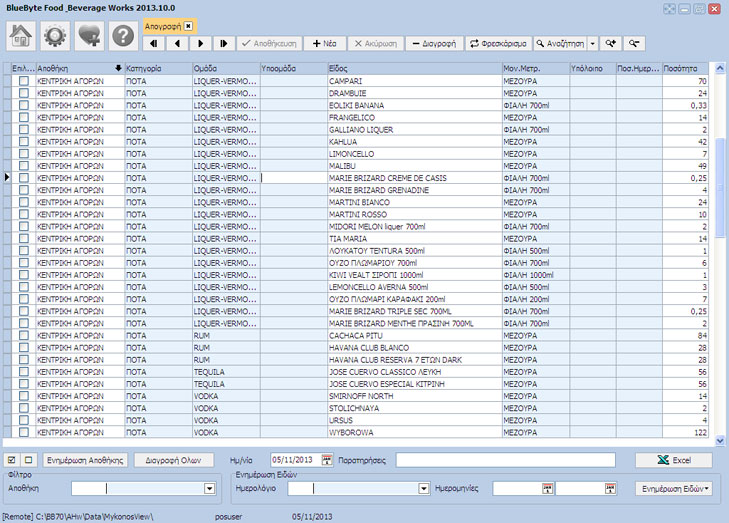Click the Είδος column header
729x523 pixels.
412,68
